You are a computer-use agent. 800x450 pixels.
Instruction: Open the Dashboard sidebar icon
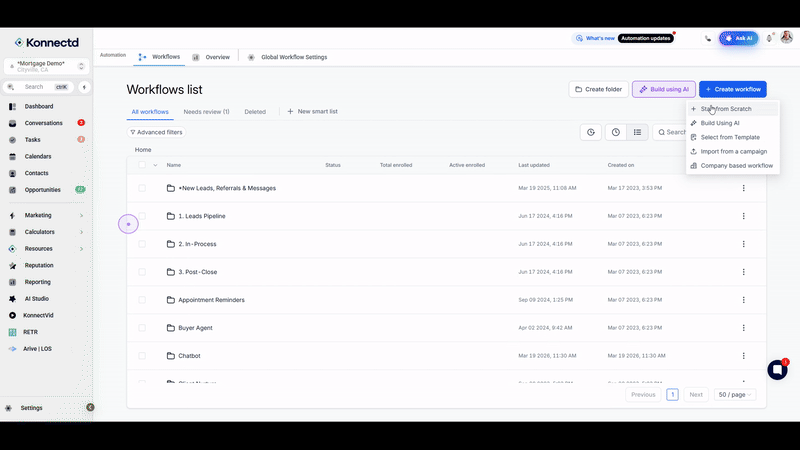[x=13, y=107]
